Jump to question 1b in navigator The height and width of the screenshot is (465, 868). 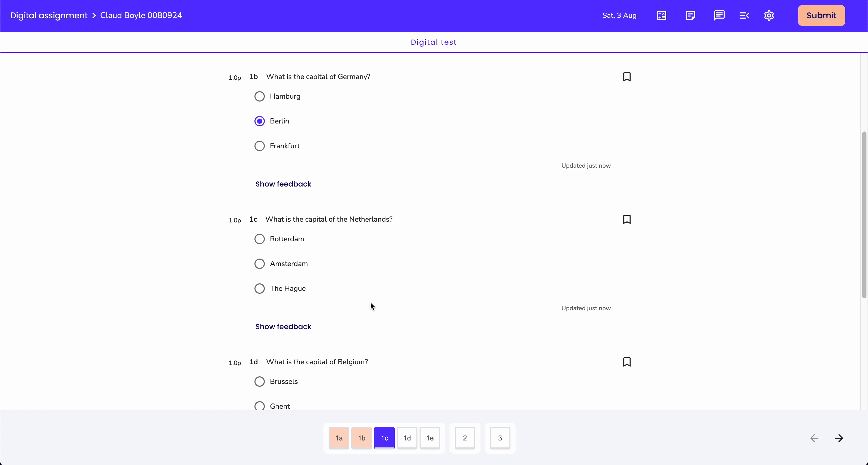coord(362,438)
